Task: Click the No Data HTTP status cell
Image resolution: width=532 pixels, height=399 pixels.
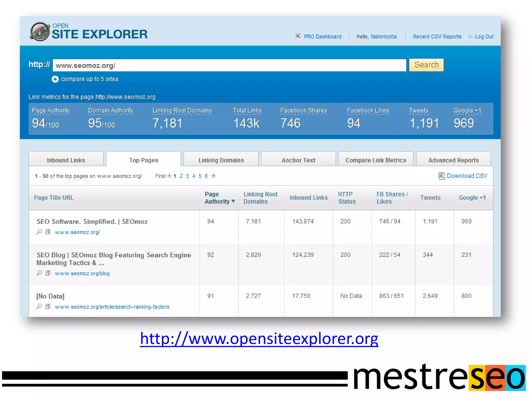Action: [x=351, y=296]
